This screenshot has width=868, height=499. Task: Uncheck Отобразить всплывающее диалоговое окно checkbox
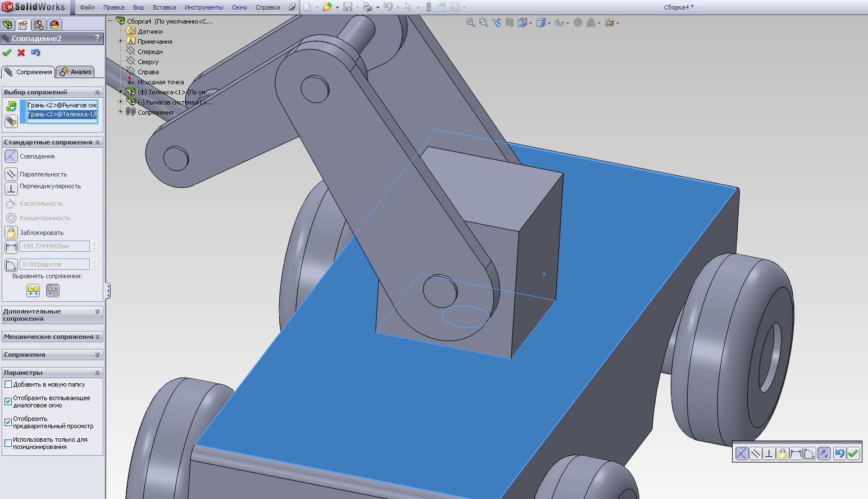(x=8, y=401)
